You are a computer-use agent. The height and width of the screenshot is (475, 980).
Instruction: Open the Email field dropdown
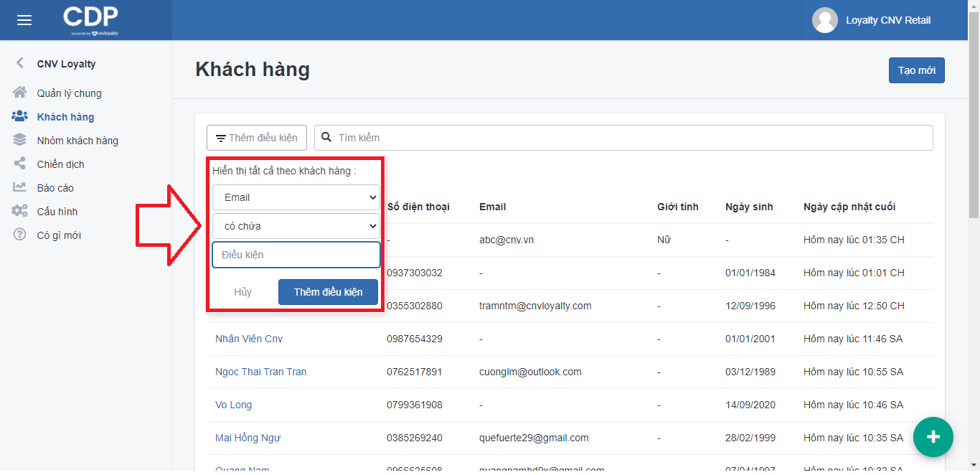coord(296,197)
